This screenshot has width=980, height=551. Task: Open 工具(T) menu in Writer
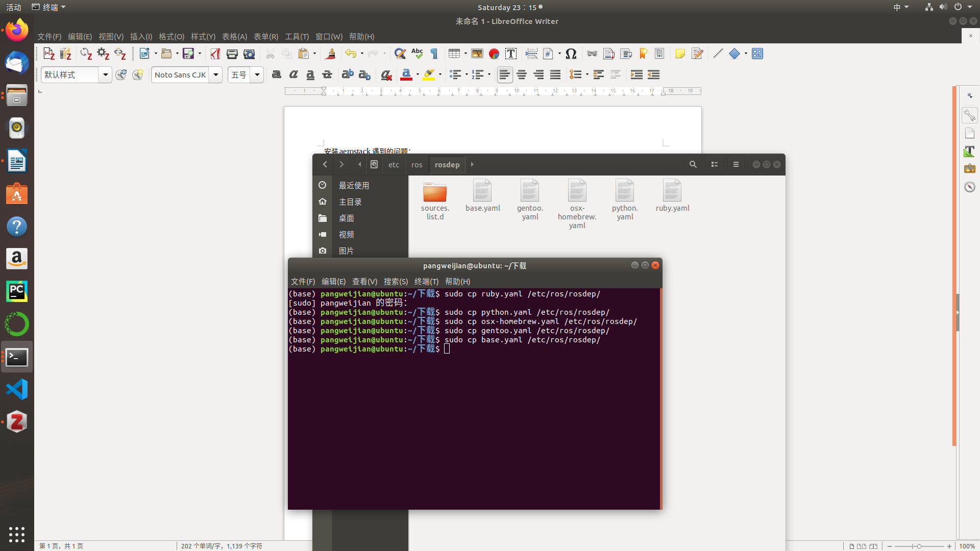tap(297, 37)
